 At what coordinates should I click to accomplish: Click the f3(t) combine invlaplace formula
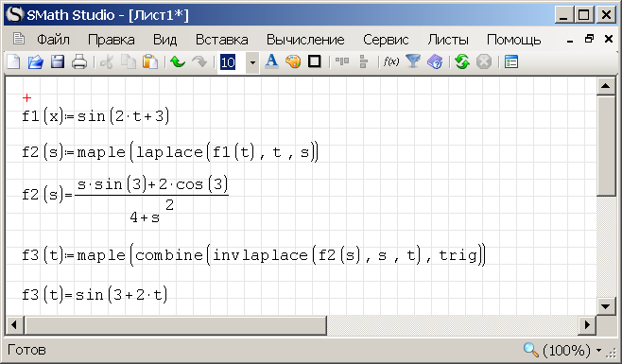click(x=253, y=255)
